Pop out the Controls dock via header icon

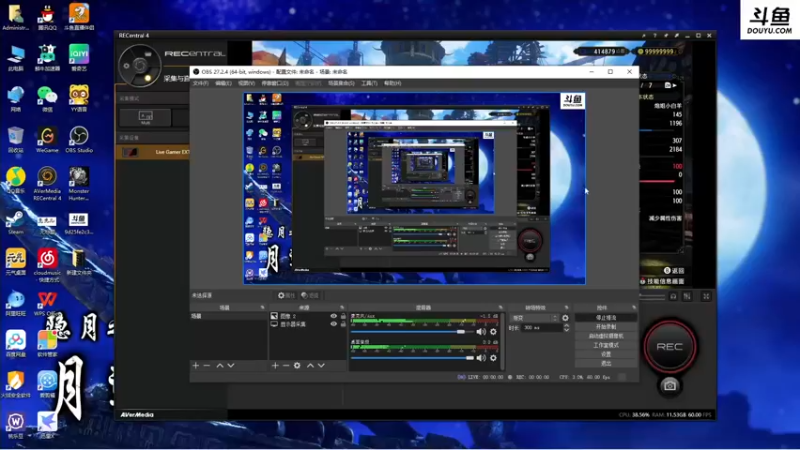pos(634,308)
